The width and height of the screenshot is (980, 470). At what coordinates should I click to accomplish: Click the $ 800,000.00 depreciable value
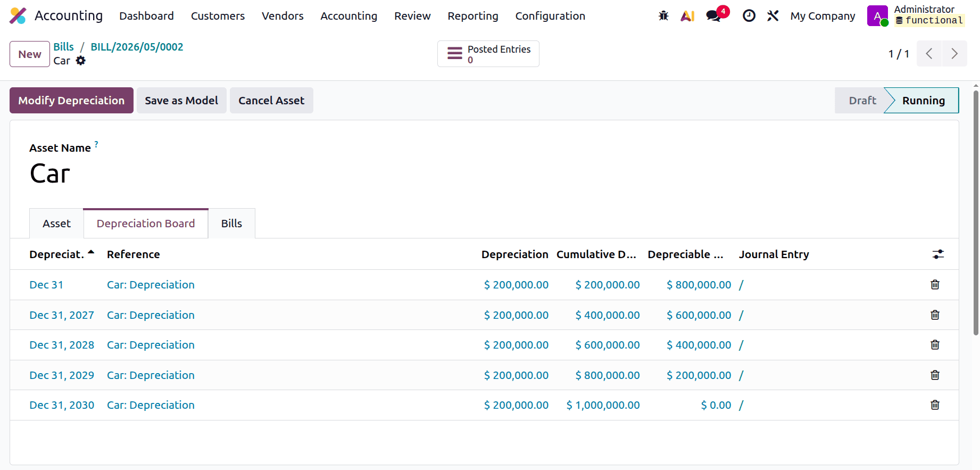coord(699,285)
